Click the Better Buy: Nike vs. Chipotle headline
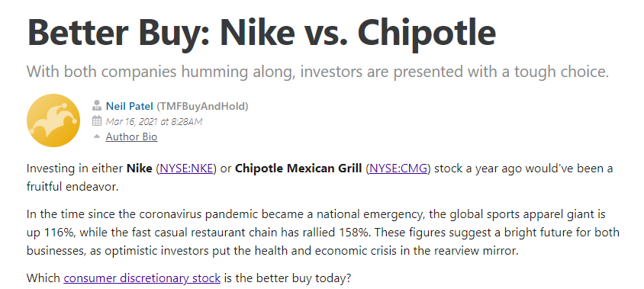644x289 pixels. 261,32
